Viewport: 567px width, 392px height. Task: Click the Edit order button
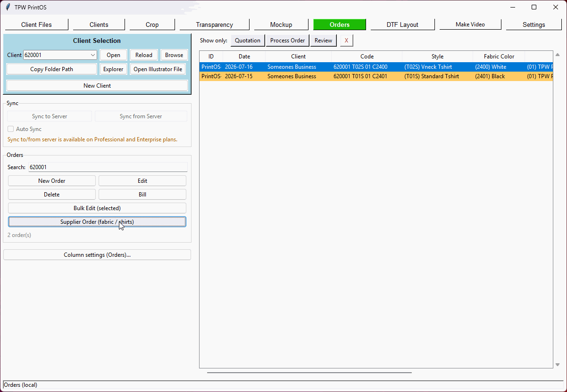pyautogui.click(x=142, y=181)
